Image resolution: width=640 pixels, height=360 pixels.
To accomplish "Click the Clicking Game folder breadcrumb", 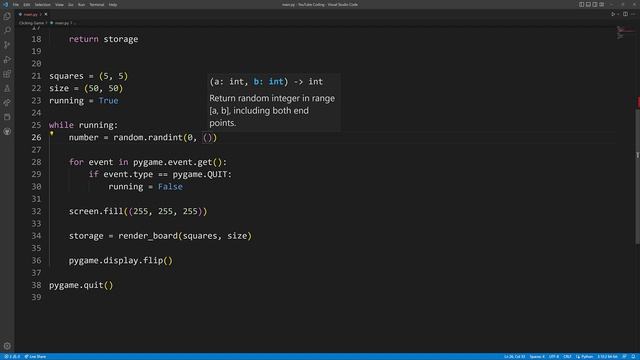I will click(31, 23).
